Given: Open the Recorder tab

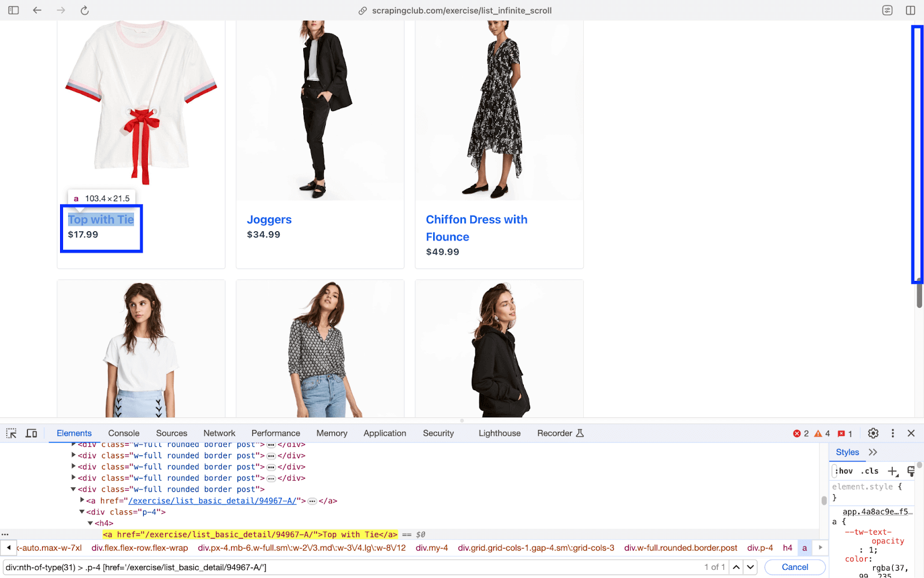Looking at the screenshot, I should pos(560,433).
